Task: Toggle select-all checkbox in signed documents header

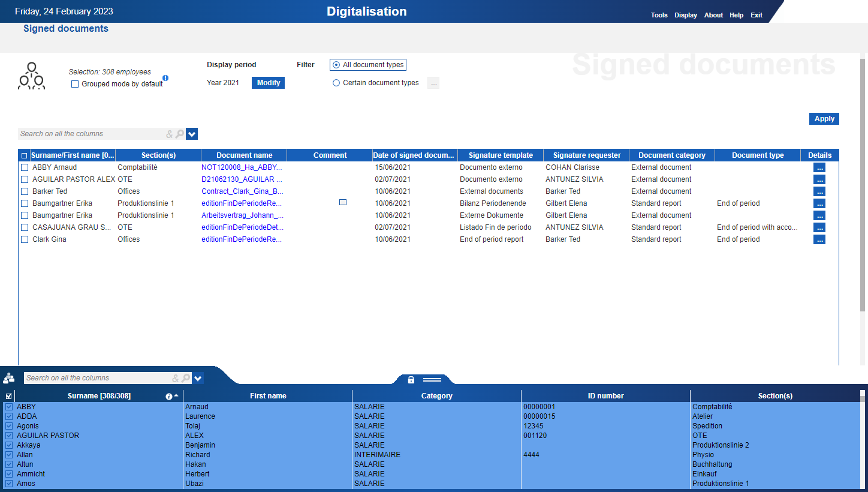Action: click(x=25, y=155)
